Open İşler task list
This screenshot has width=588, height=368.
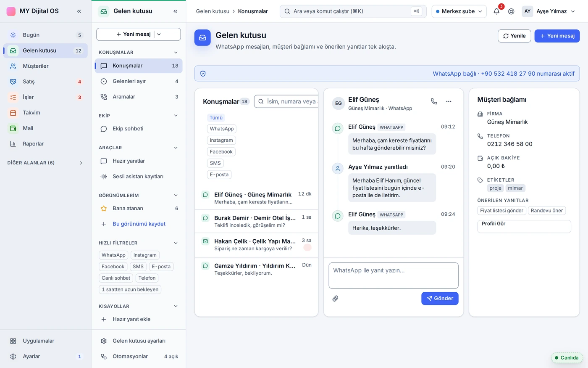45,97
